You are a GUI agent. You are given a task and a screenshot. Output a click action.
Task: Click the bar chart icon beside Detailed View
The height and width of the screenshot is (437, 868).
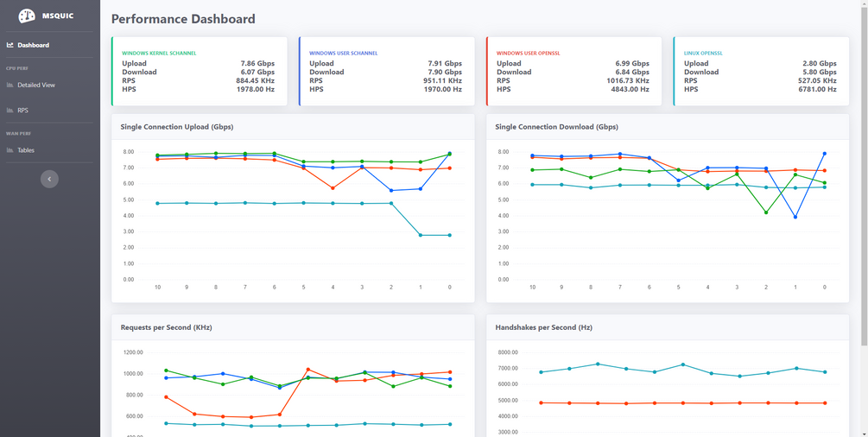pyautogui.click(x=10, y=85)
